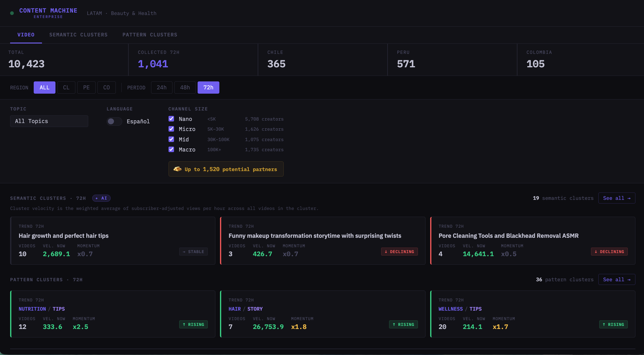Uncheck the Nano channel size checkbox
This screenshot has height=355, width=644.
(x=171, y=119)
